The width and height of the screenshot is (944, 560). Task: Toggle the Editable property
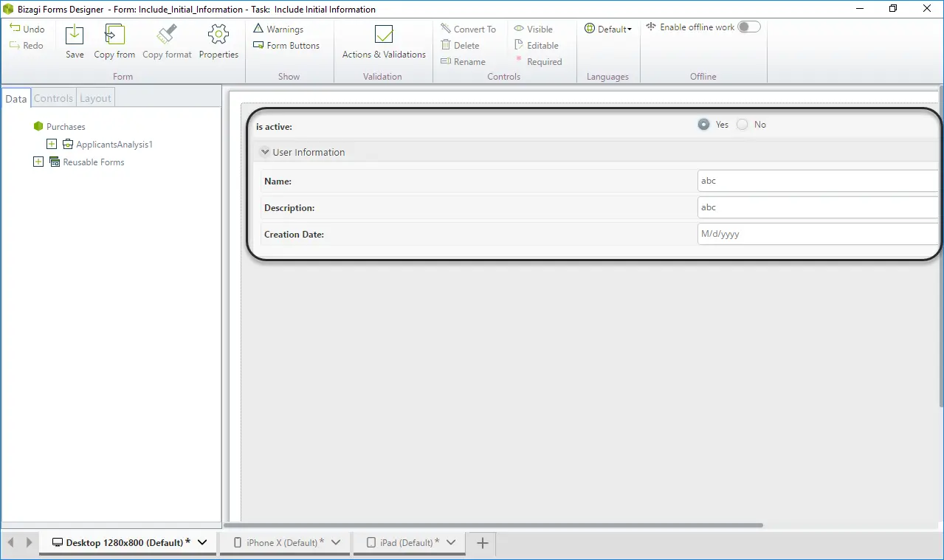click(537, 45)
